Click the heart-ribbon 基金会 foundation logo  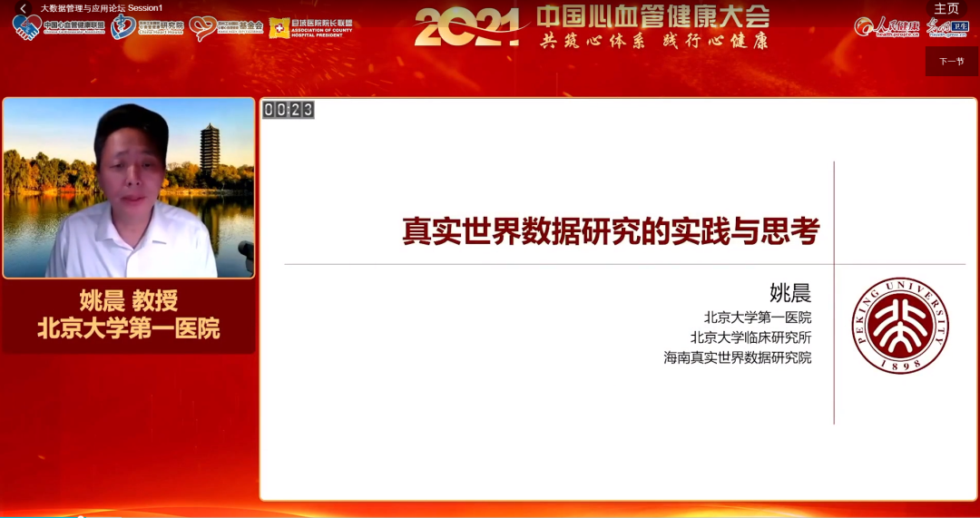(x=226, y=27)
